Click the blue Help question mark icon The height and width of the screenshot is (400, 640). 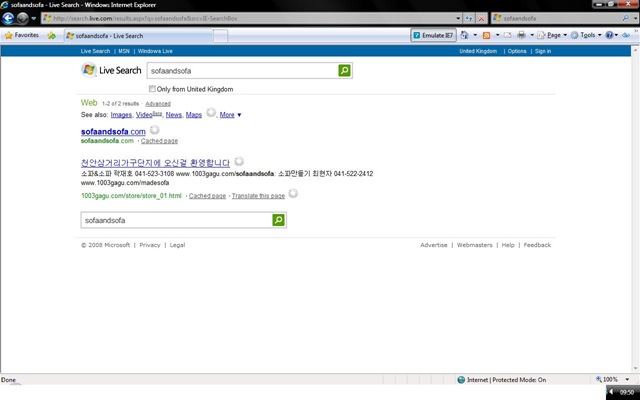point(609,35)
